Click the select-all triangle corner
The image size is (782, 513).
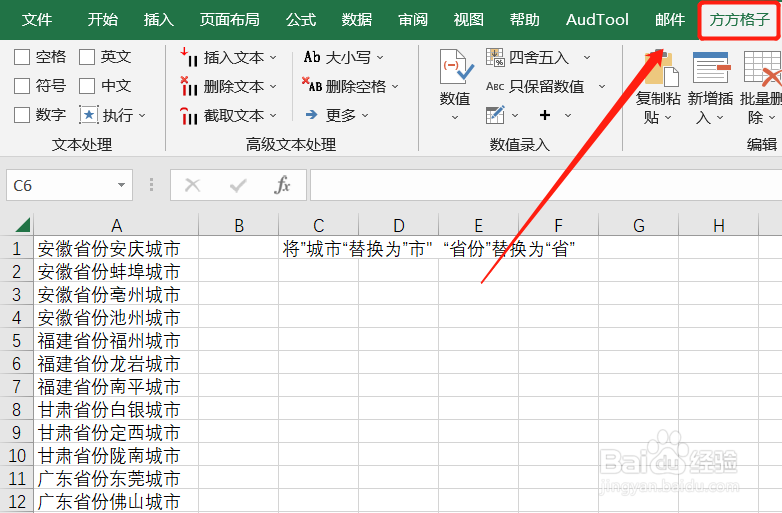pyautogui.click(x=22, y=225)
